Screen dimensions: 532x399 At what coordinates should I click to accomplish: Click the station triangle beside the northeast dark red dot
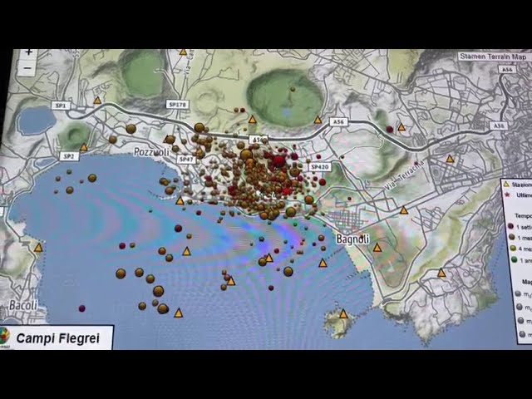[x=401, y=127]
